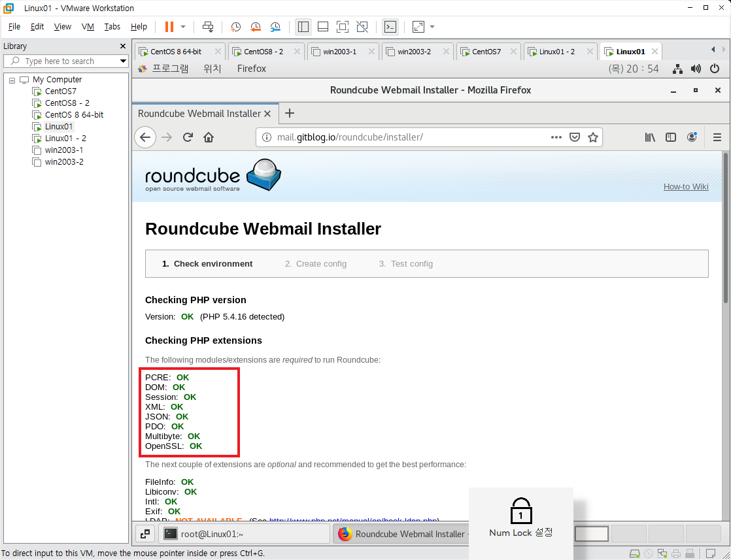Send Ctrl+Alt+Del to the virtual machine
The width and height of the screenshot is (731, 560).
tap(208, 27)
